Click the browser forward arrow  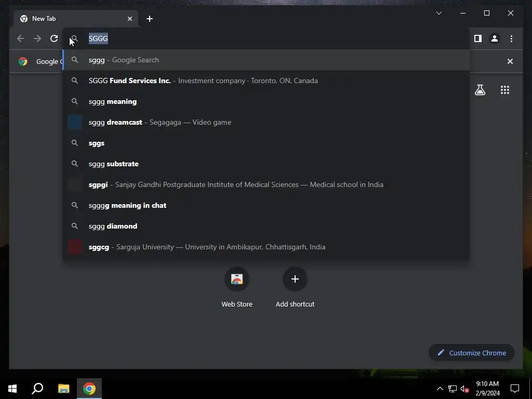[x=37, y=38]
